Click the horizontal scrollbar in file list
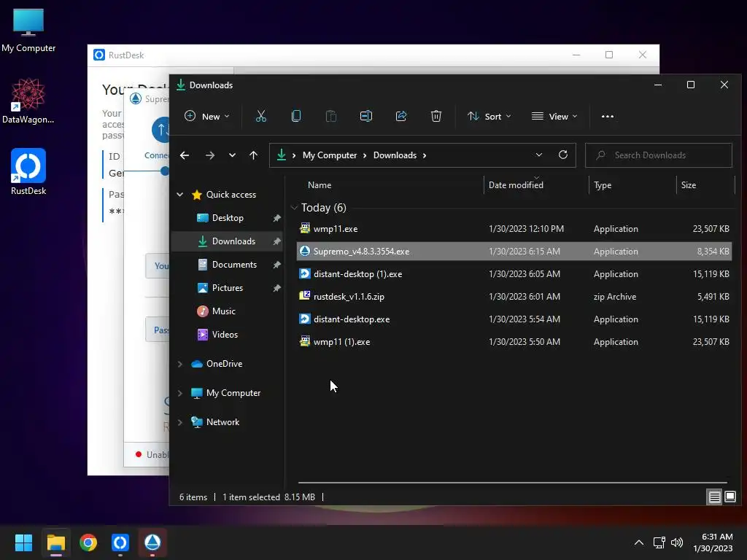Screen dimensions: 747x560 [512, 483]
